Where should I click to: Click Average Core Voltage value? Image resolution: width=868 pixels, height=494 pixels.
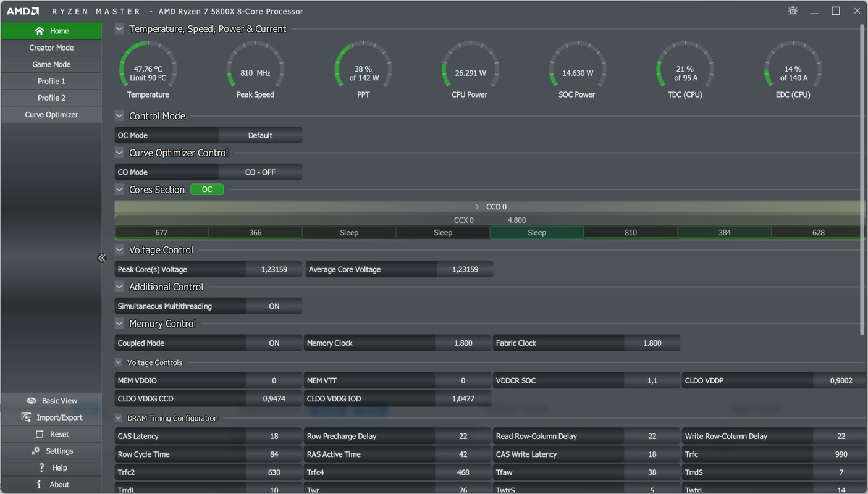pos(465,269)
